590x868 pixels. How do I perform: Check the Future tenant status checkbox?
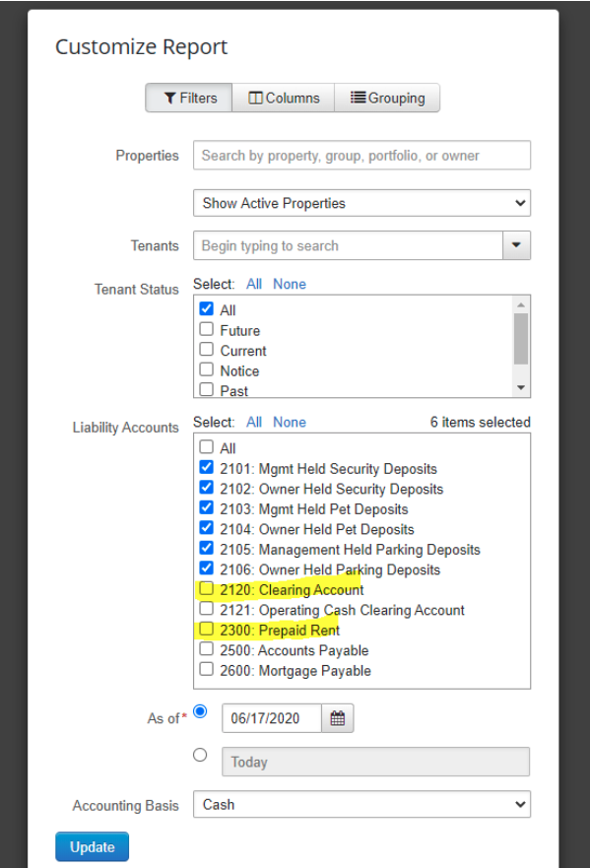coord(206,330)
